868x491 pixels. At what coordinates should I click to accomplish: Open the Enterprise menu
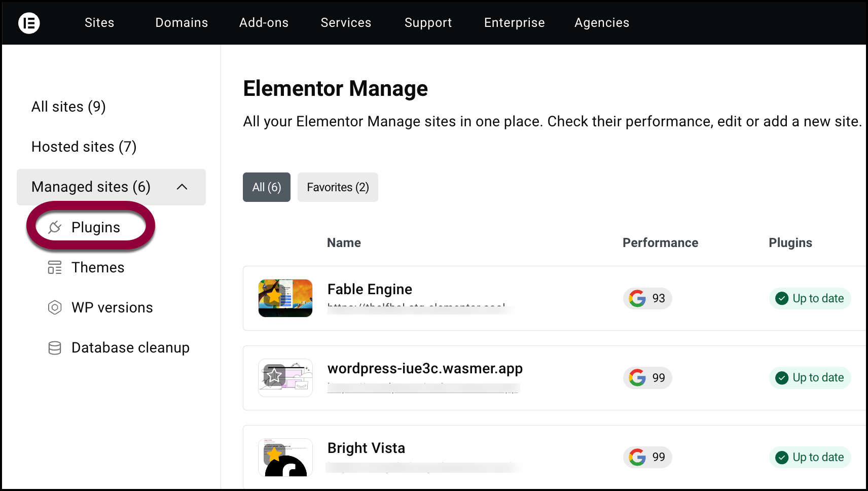point(514,22)
